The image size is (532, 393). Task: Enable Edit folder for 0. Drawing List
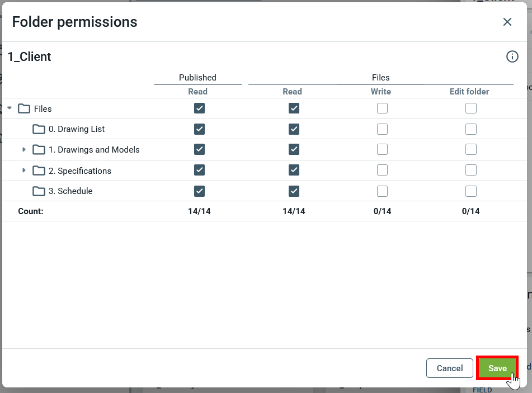(471, 129)
